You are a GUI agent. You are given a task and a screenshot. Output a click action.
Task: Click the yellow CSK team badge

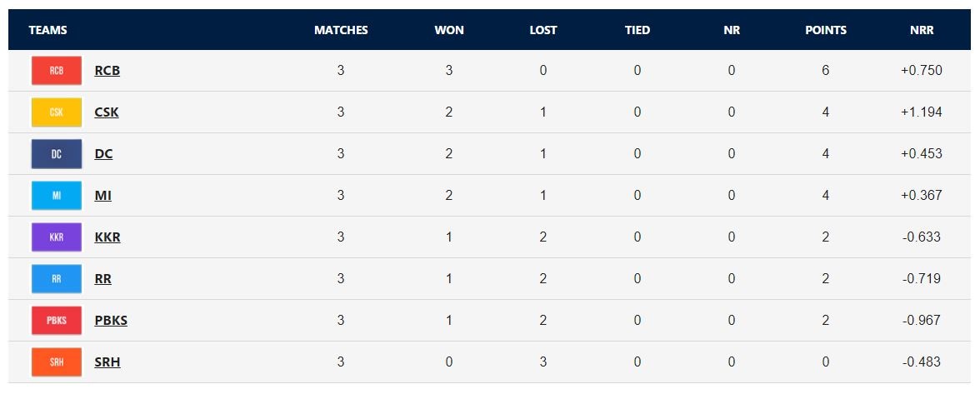click(57, 112)
